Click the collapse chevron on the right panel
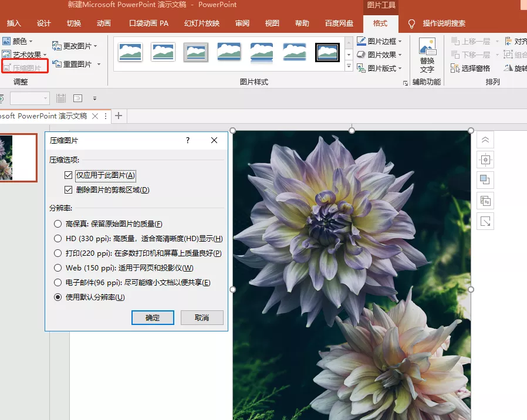 [485, 140]
